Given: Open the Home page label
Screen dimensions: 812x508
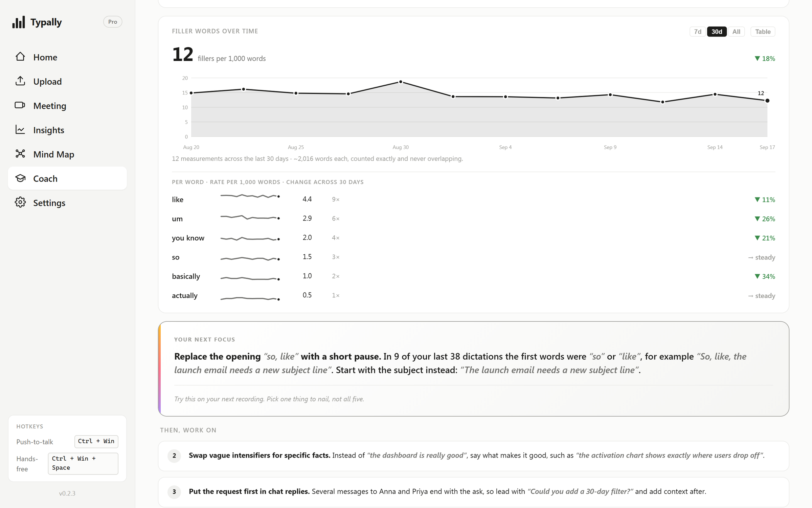Looking at the screenshot, I should 45,57.
